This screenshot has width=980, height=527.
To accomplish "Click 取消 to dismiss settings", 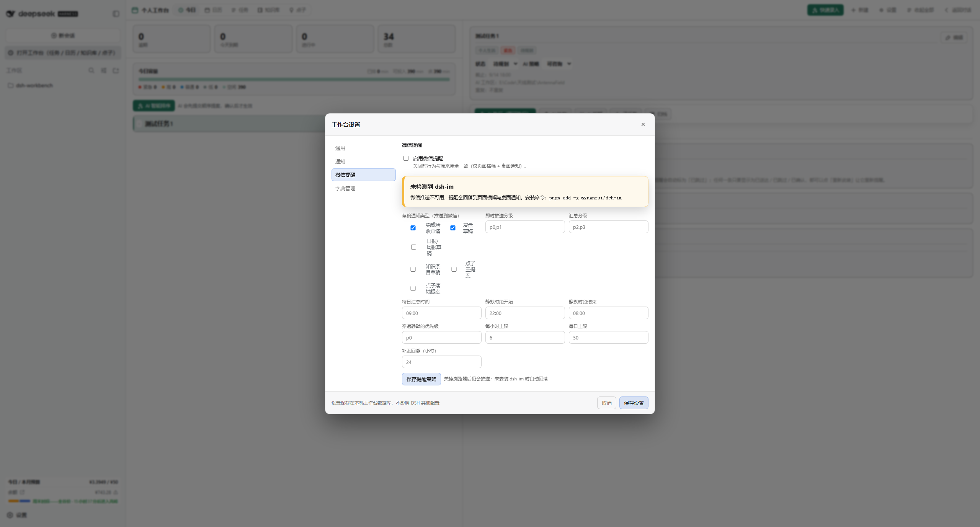I will 606,403.
